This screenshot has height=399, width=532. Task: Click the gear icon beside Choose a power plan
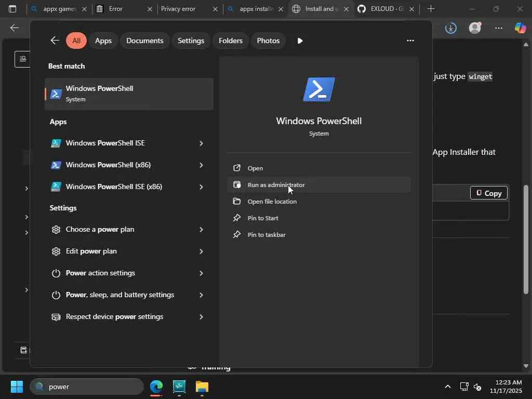point(56,230)
